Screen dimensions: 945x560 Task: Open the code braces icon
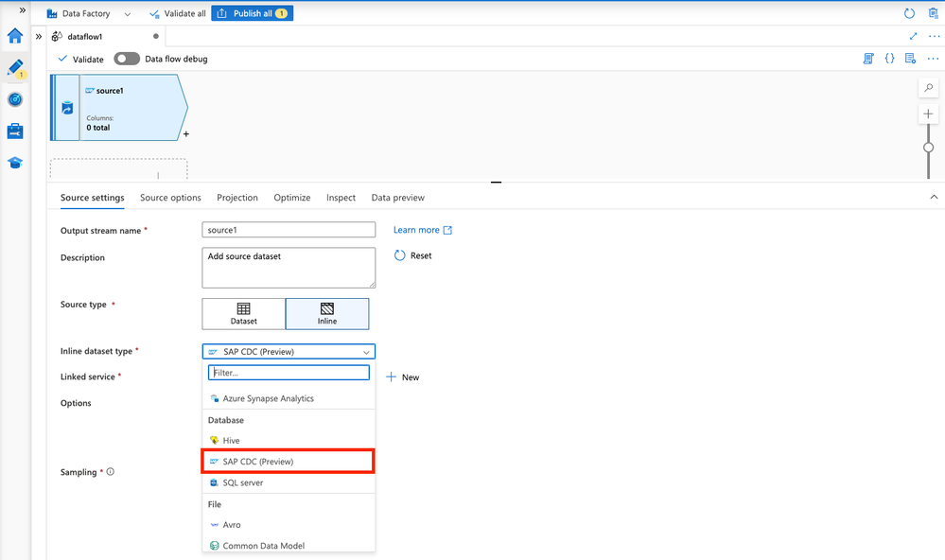[889, 59]
